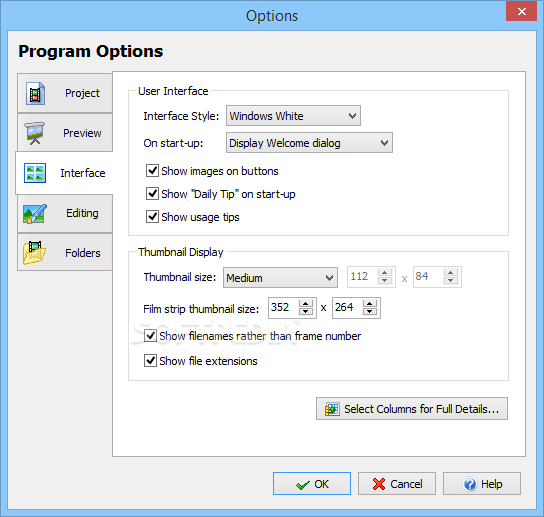Toggle Show filenames rather than frame number

(150, 336)
